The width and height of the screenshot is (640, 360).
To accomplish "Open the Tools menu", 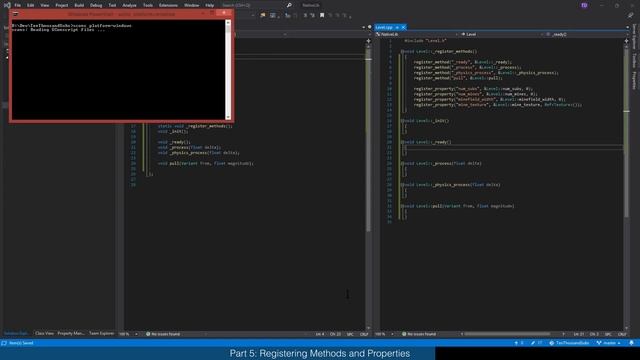I will click(148, 5).
